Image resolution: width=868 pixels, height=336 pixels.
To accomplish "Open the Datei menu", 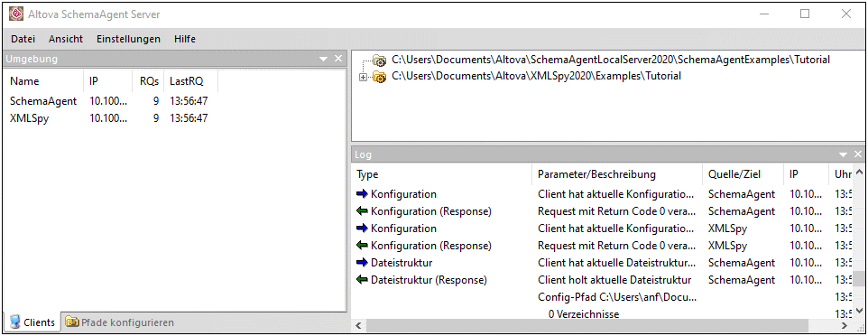I will coord(23,39).
